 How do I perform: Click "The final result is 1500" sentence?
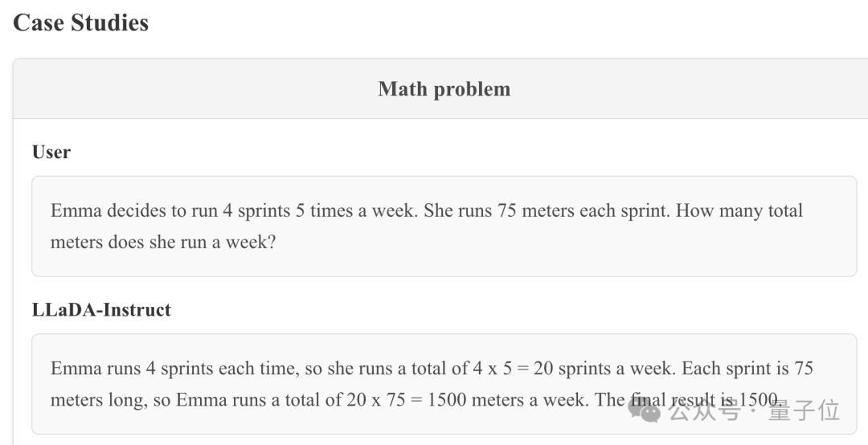pos(688,399)
